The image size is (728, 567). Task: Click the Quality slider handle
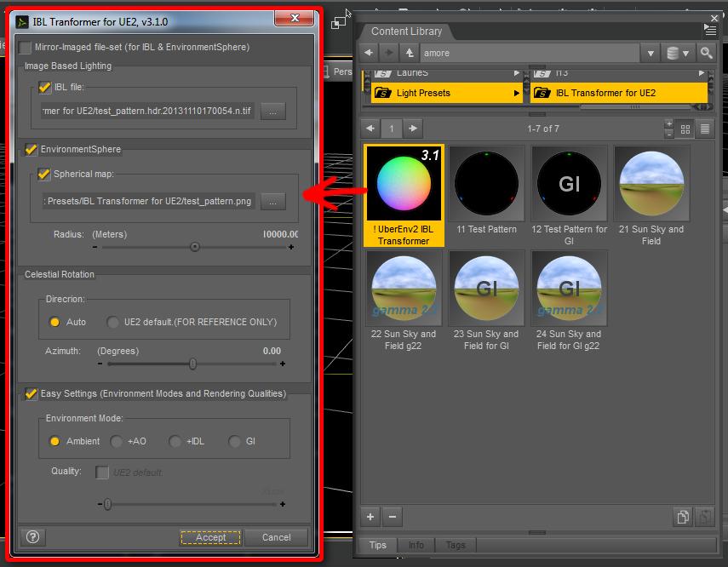point(108,504)
